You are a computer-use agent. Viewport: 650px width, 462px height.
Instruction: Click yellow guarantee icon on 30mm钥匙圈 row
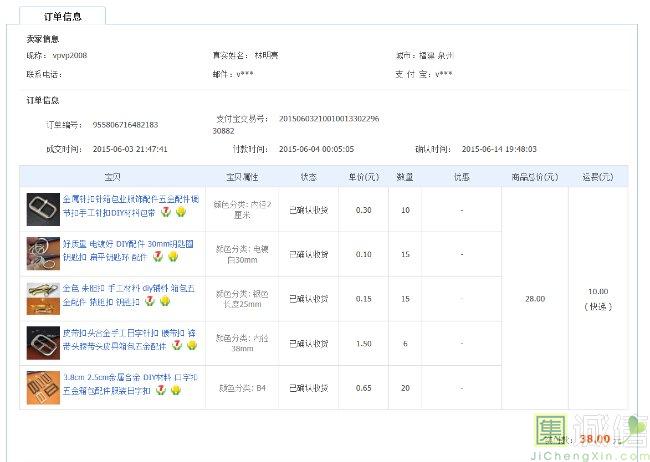173,257
